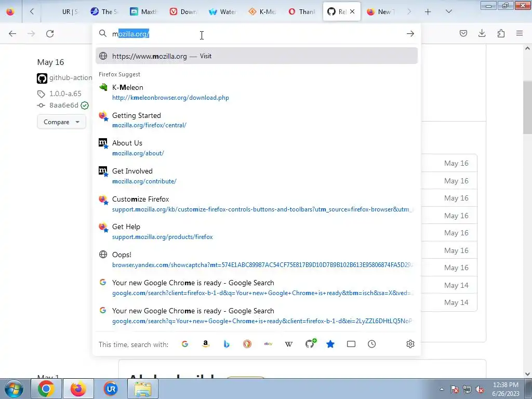Search with eBay this time
Screen dimensions: 532x399
(x=268, y=344)
